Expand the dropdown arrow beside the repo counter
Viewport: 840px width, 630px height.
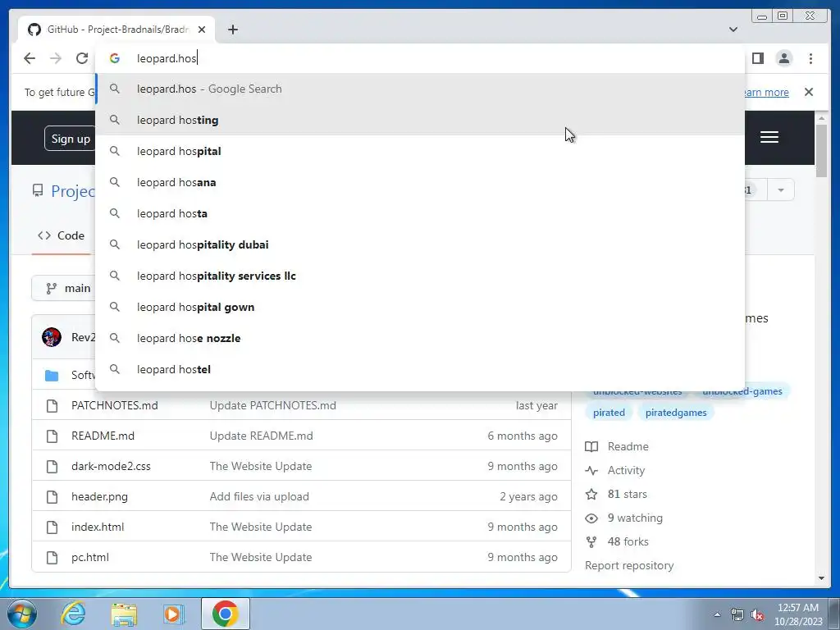coord(781,190)
